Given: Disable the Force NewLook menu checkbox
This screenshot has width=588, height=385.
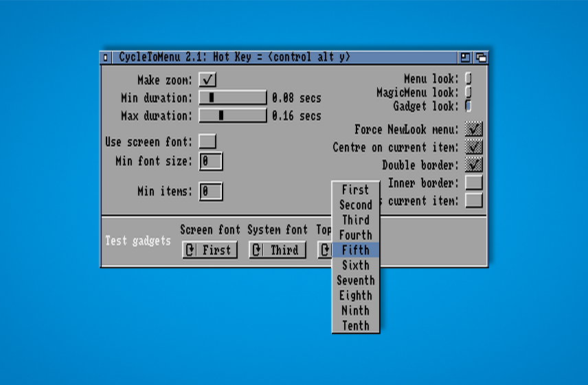Looking at the screenshot, I should (473, 129).
